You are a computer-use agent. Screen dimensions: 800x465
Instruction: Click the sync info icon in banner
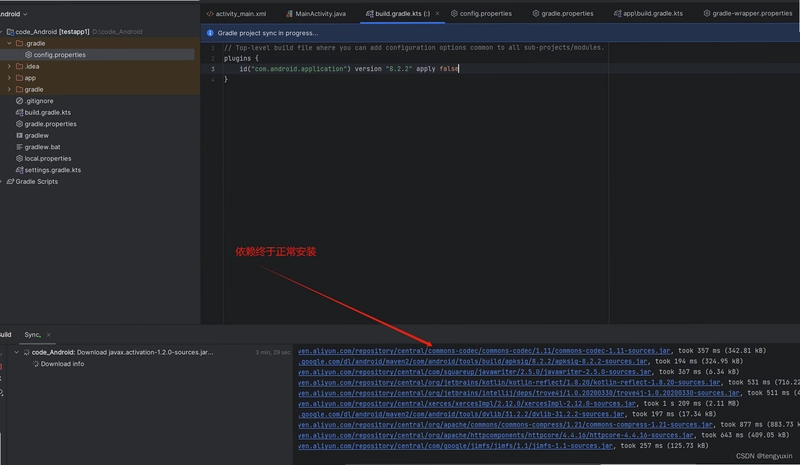[x=210, y=33]
